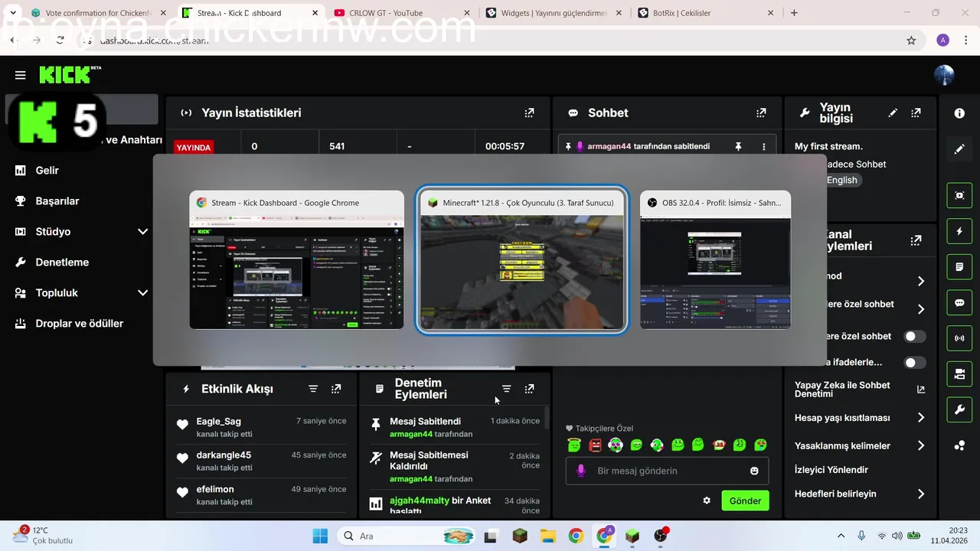
Task: Toggle the moderation log widget icon in sidebar
Action: coord(959,267)
